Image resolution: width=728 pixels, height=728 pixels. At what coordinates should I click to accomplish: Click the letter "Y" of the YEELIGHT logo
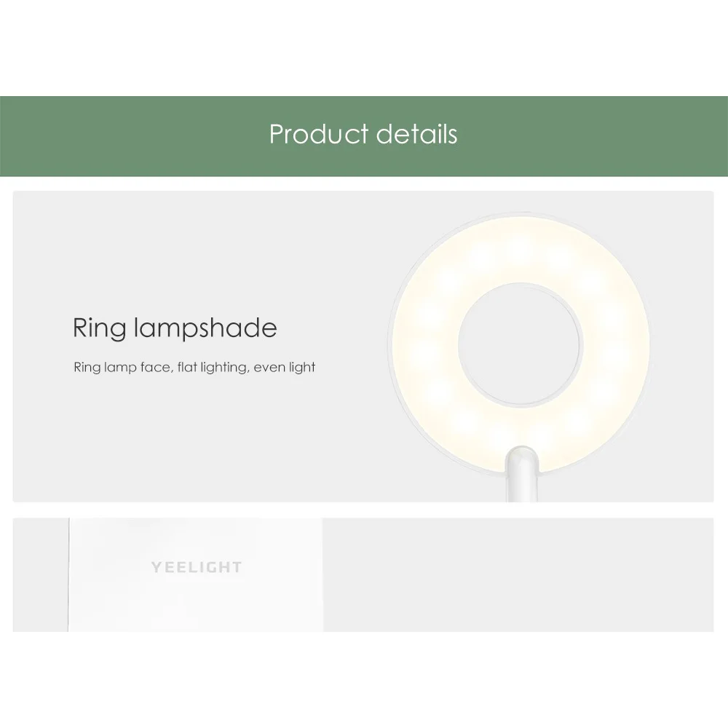pyautogui.click(x=156, y=567)
